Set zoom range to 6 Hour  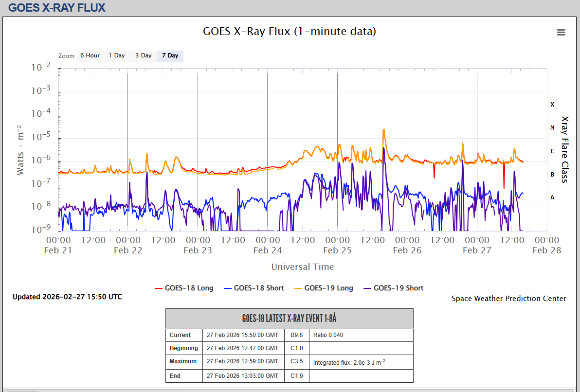pos(90,55)
